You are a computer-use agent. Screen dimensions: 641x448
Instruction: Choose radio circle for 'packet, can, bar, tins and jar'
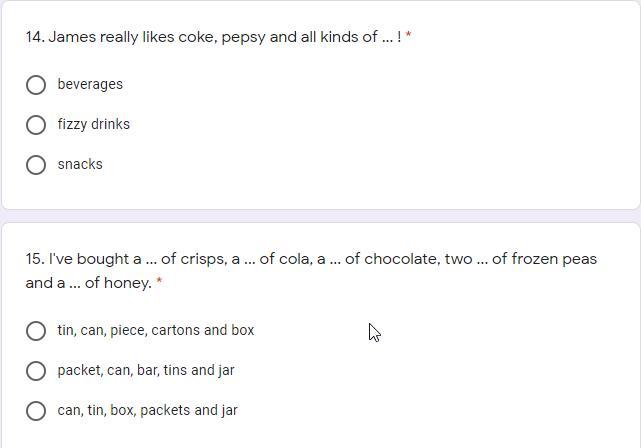pyautogui.click(x=36, y=371)
